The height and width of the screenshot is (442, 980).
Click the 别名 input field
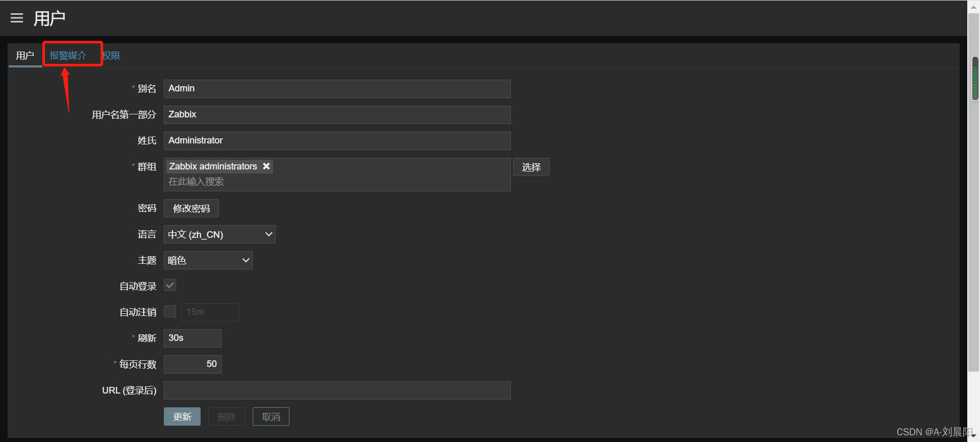coord(337,88)
